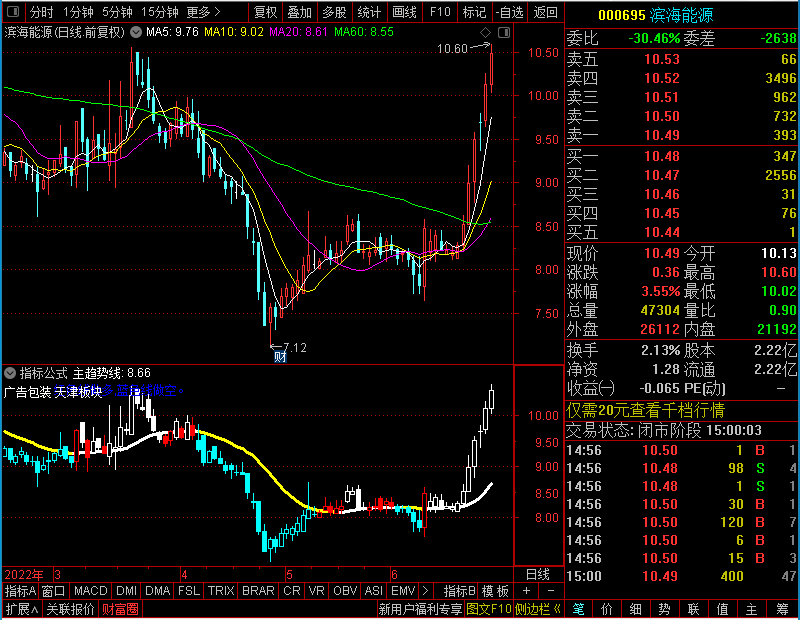Click the window layout icon beside 分时

(x=13, y=11)
